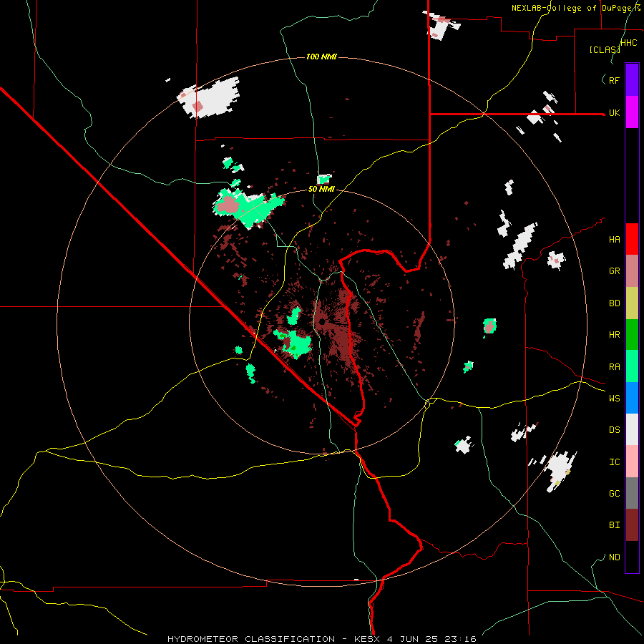Click the "HHC" product code text
The height and width of the screenshot is (644, 644).
tap(629, 43)
